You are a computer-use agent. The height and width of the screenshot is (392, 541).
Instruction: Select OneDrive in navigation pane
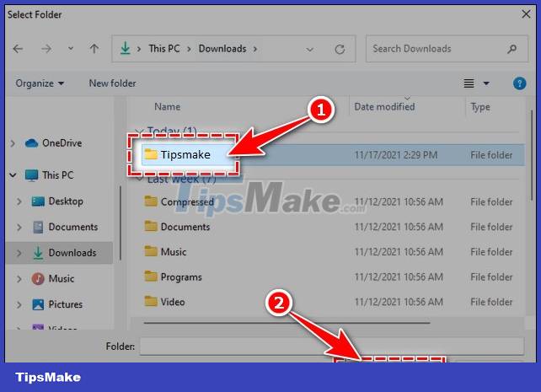tap(62, 142)
